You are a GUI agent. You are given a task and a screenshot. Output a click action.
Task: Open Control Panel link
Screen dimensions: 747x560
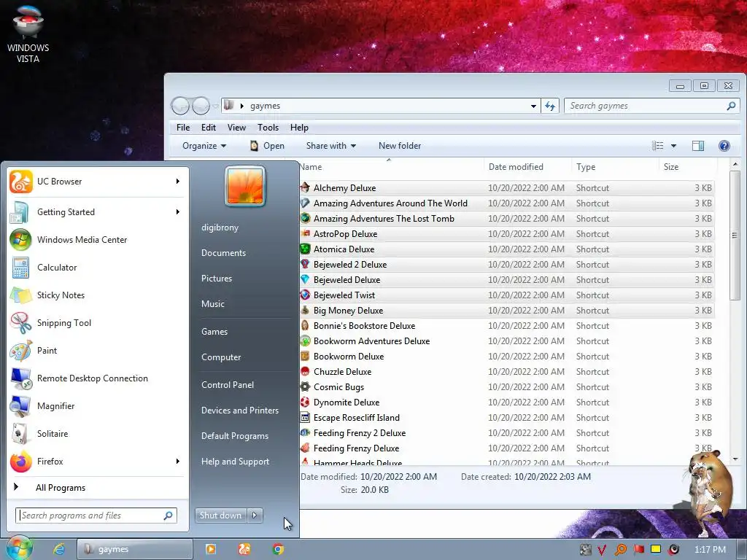pyautogui.click(x=228, y=385)
